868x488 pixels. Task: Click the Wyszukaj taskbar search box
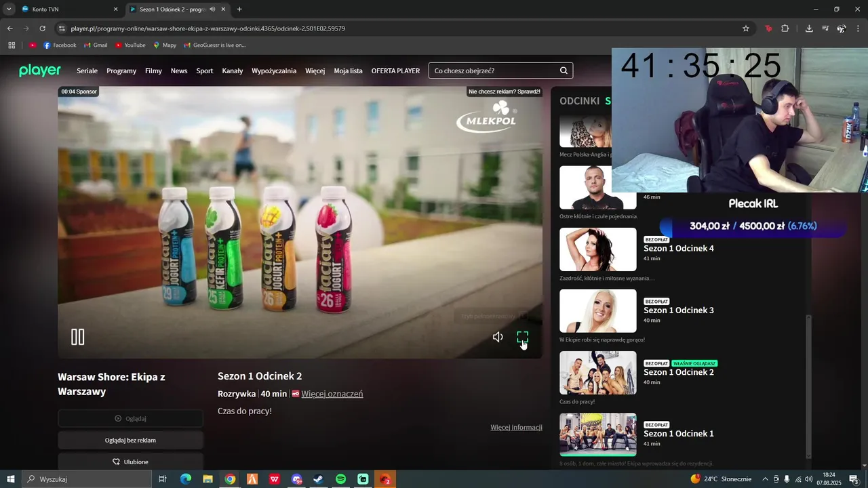(87, 479)
